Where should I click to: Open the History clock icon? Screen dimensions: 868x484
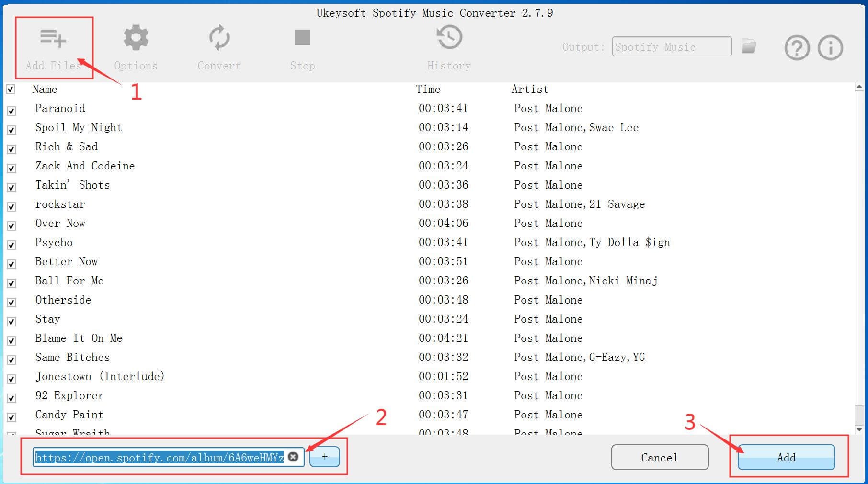(449, 37)
